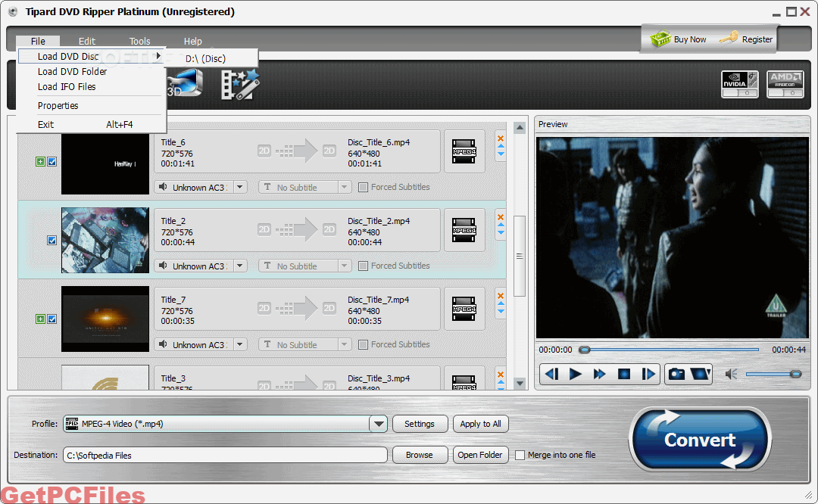The image size is (818, 504).
Task: Uncheck the Title_2 checkbox
Action: click(52, 241)
